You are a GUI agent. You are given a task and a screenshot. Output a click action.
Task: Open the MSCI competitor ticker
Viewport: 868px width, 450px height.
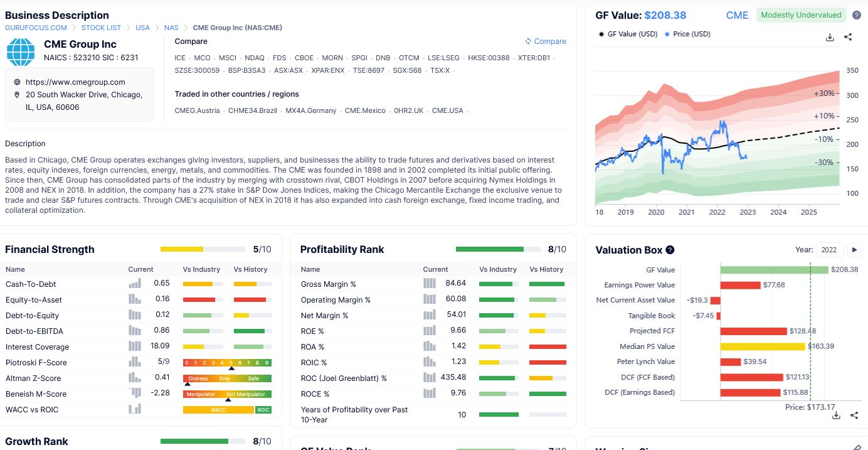click(228, 58)
